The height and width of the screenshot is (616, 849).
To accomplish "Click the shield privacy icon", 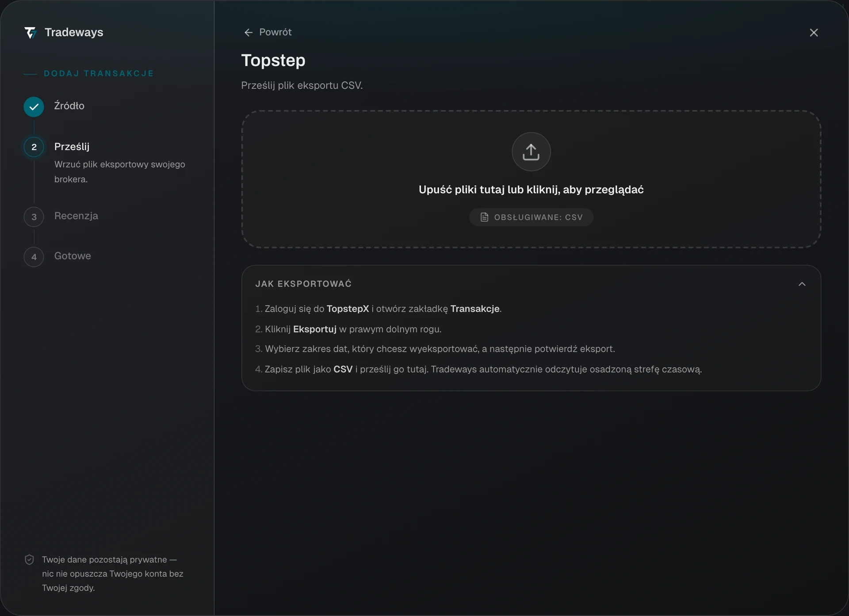I will click(x=29, y=560).
